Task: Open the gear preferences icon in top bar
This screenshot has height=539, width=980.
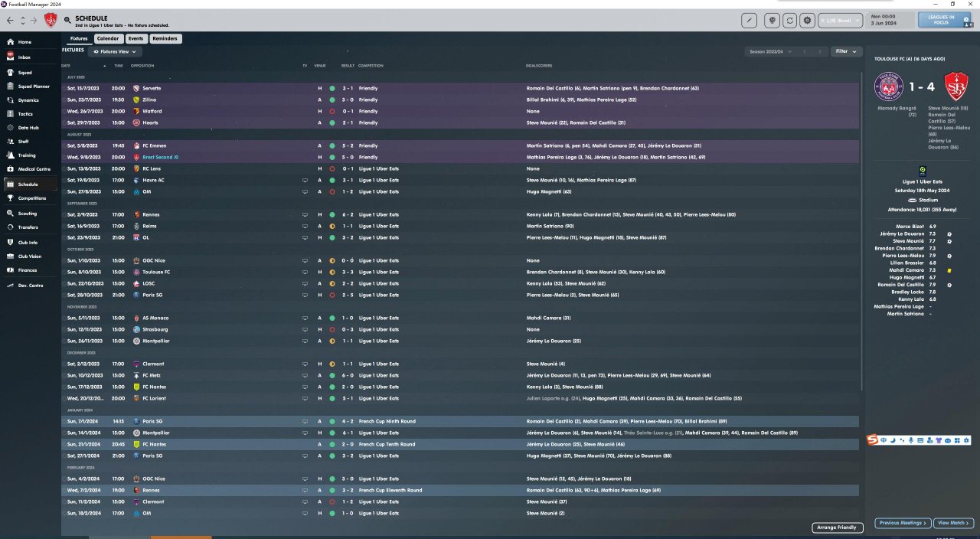Action: pyautogui.click(x=807, y=21)
